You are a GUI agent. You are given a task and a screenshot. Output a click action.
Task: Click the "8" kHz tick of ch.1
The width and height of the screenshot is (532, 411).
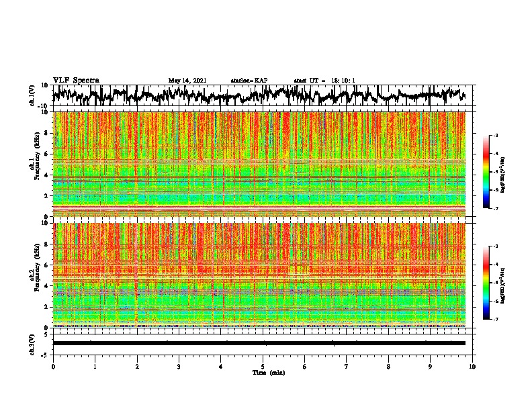pos(46,133)
